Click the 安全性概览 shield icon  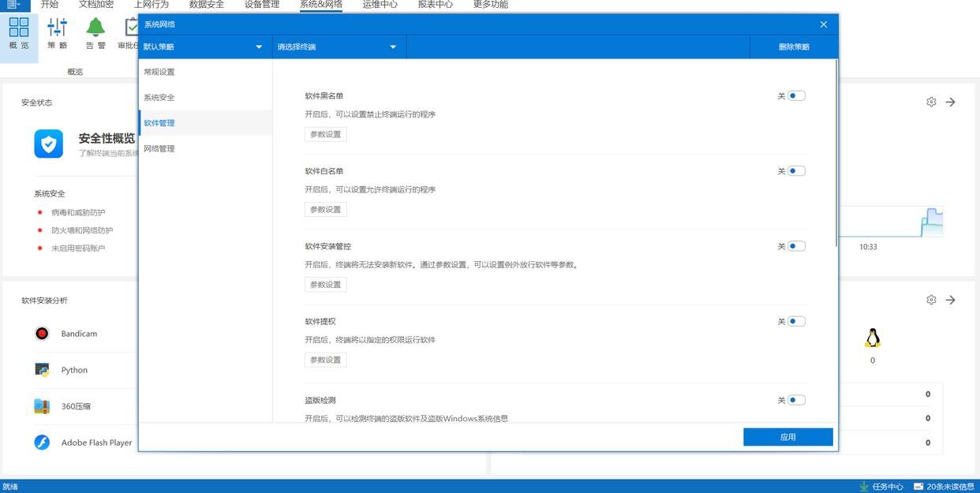[x=48, y=144]
